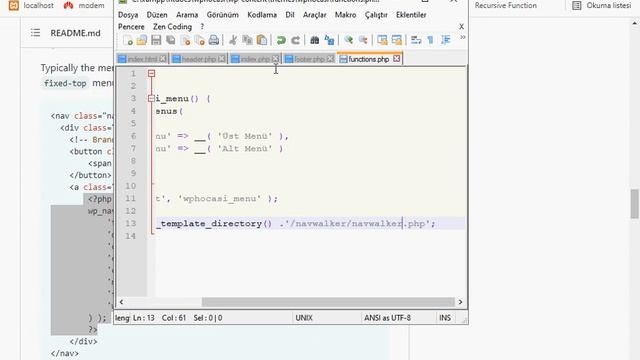This screenshot has height=360, width=640.
Task: Open the Kodlama menu
Action: click(x=262, y=15)
